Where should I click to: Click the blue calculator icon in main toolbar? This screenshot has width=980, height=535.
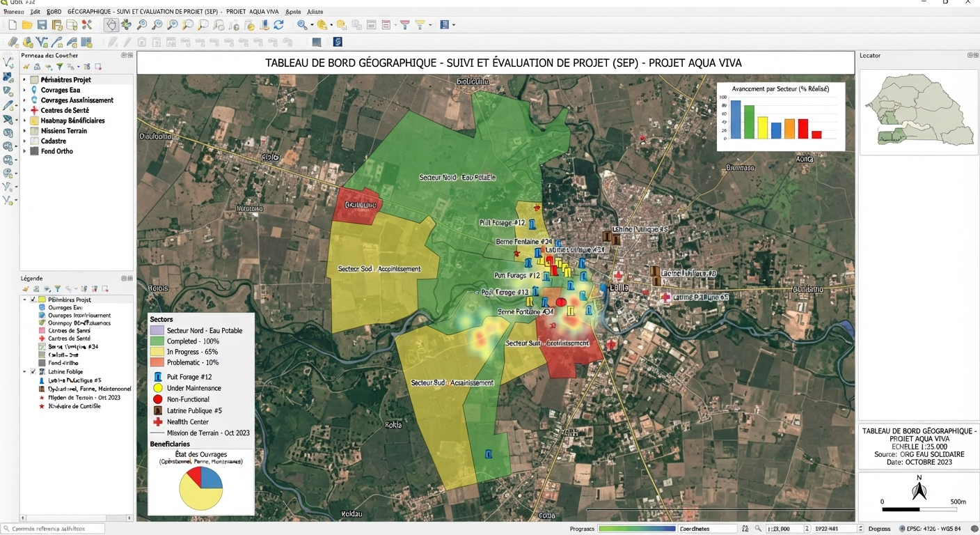coord(444,25)
